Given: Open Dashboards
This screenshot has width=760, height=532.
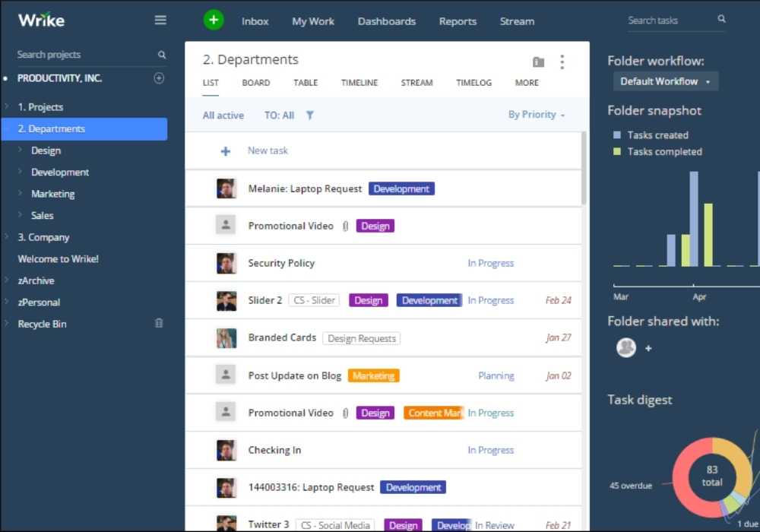Looking at the screenshot, I should (387, 21).
